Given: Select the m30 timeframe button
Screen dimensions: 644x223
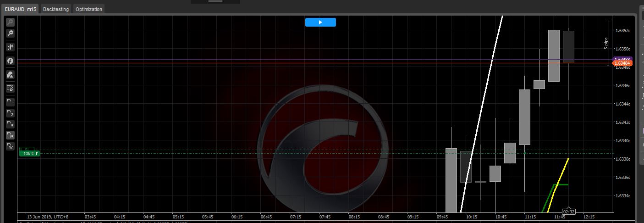Looking at the screenshot, I should (10, 146).
